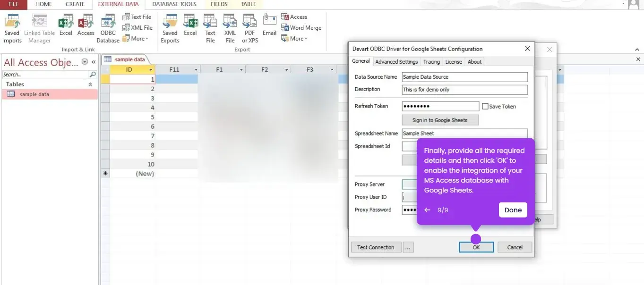644x285 pixels.
Task: Export to XML File icon
Action: click(x=230, y=28)
